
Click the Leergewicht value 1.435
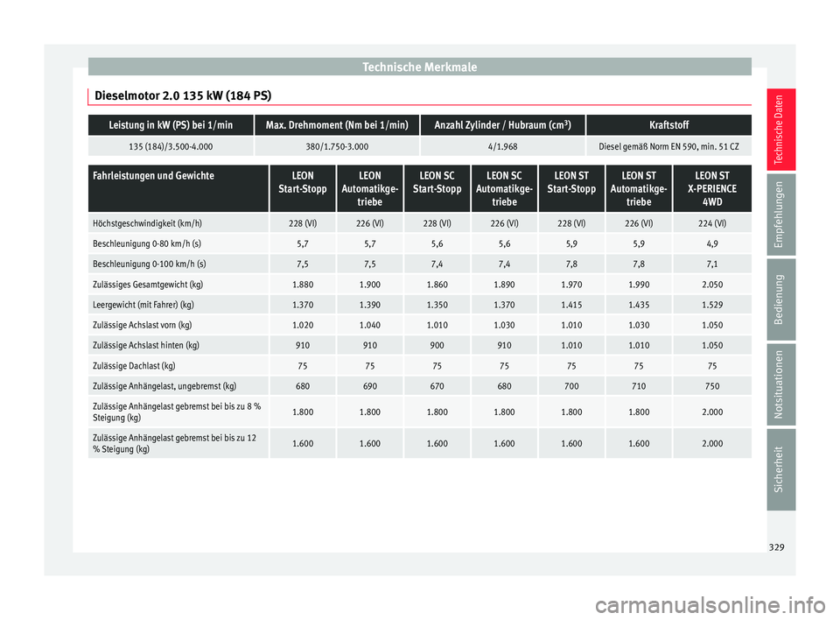[639, 305]
